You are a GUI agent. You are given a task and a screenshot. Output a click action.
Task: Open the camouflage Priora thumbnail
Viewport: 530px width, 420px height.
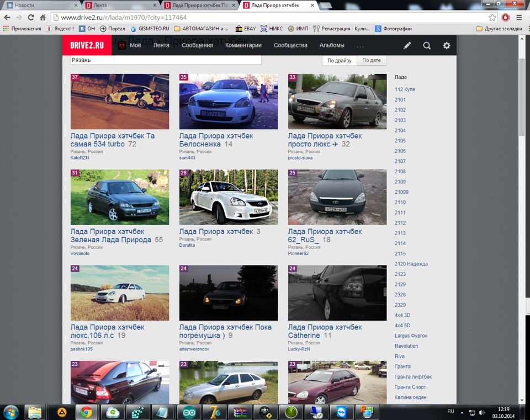[x=120, y=102]
